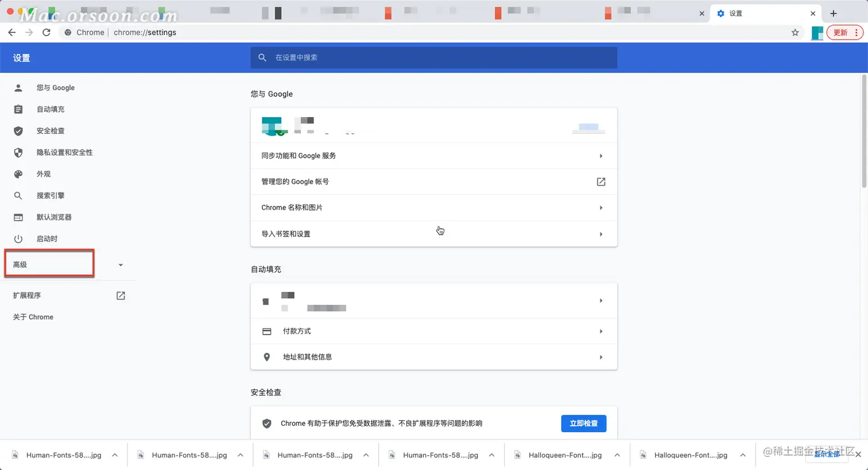The height and width of the screenshot is (470, 868).
Task: Click the passwords row arrow under 自动填充
Action: pyautogui.click(x=601, y=301)
